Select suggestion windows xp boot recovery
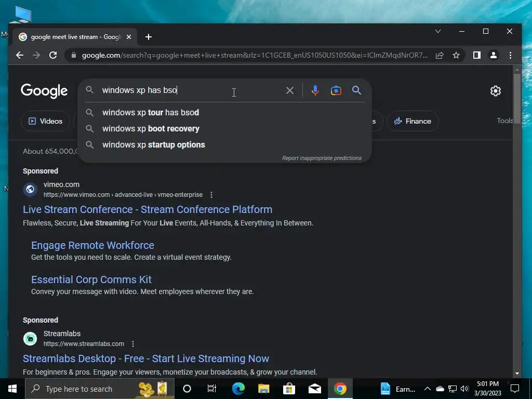Image resolution: width=532 pixels, height=399 pixels. 224,129
